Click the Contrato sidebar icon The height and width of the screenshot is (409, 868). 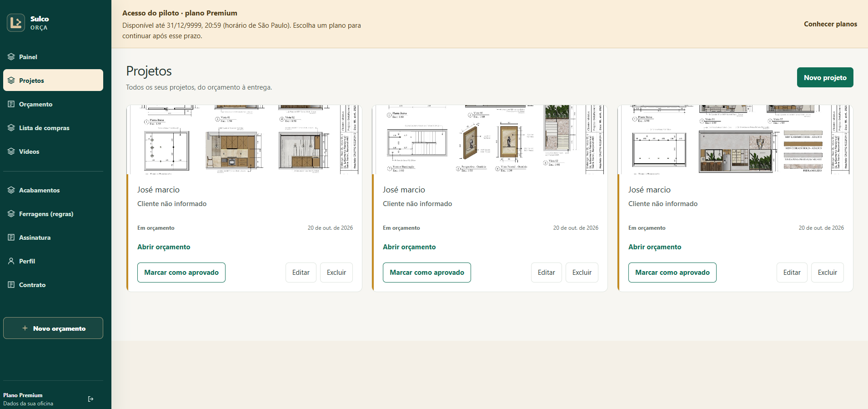[x=11, y=285]
